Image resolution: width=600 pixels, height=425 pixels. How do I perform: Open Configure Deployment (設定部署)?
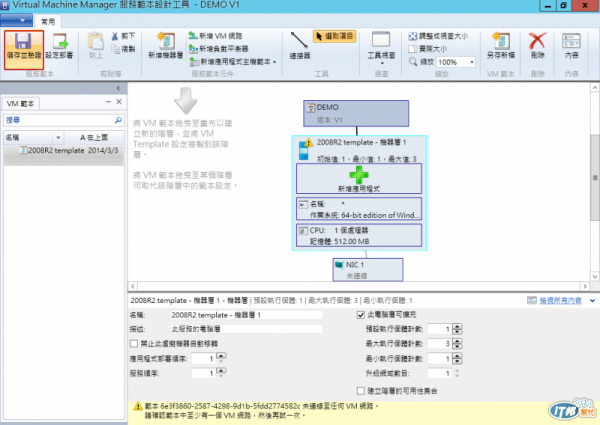[x=60, y=47]
